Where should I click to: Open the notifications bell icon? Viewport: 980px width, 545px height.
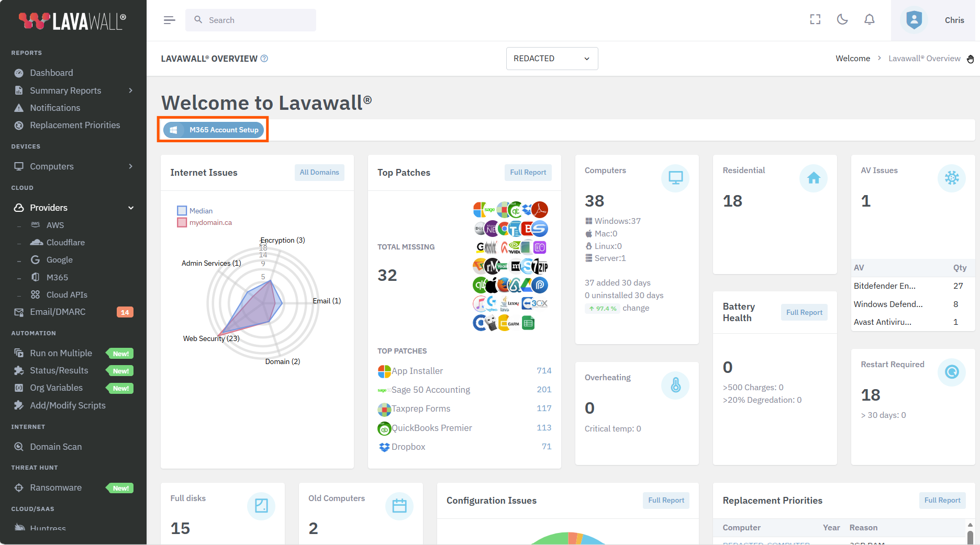(869, 20)
